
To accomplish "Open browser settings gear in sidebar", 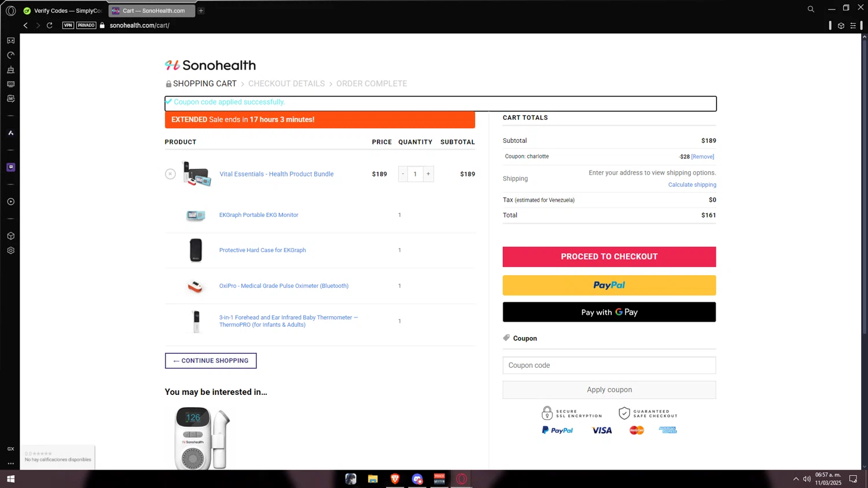I will pos(10,250).
